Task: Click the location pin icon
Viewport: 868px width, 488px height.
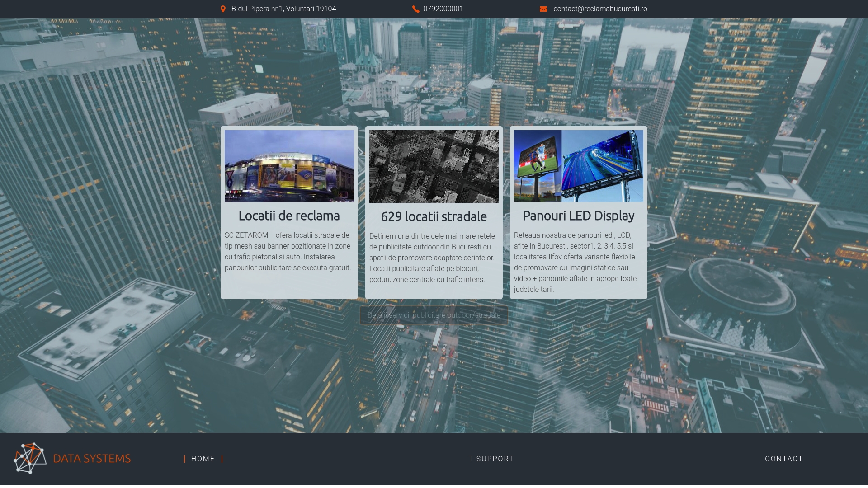Action: pos(223,9)
